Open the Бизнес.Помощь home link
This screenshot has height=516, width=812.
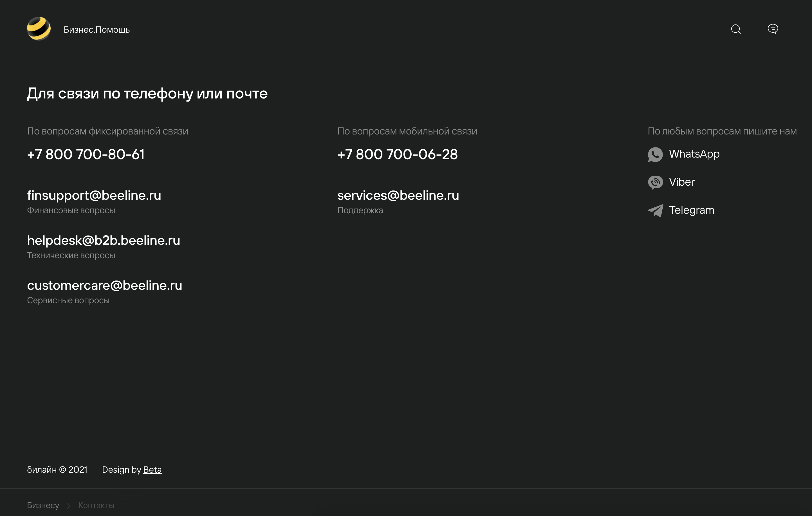point(97,30)
